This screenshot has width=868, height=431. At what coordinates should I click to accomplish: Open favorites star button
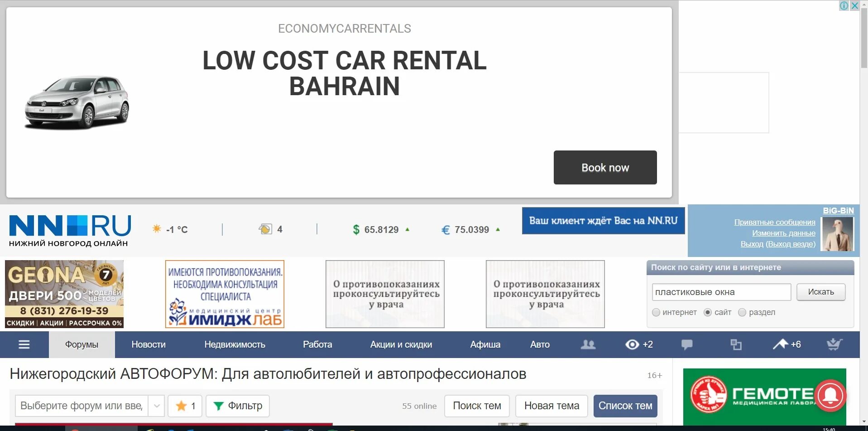pos(185,406)
